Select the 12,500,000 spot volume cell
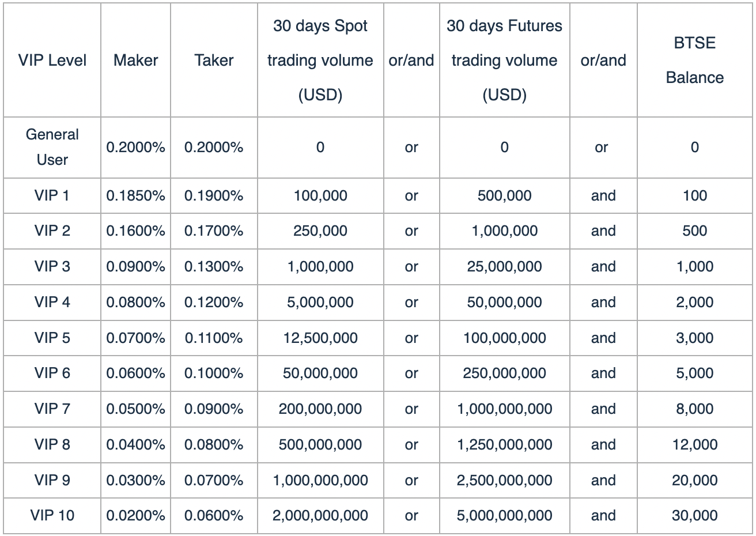 320,338
